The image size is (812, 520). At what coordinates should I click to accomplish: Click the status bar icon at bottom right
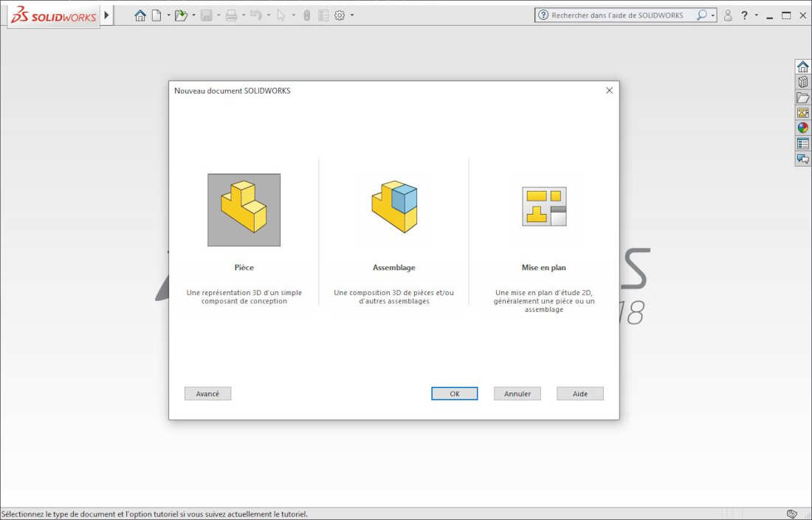[x=792, y=514]
